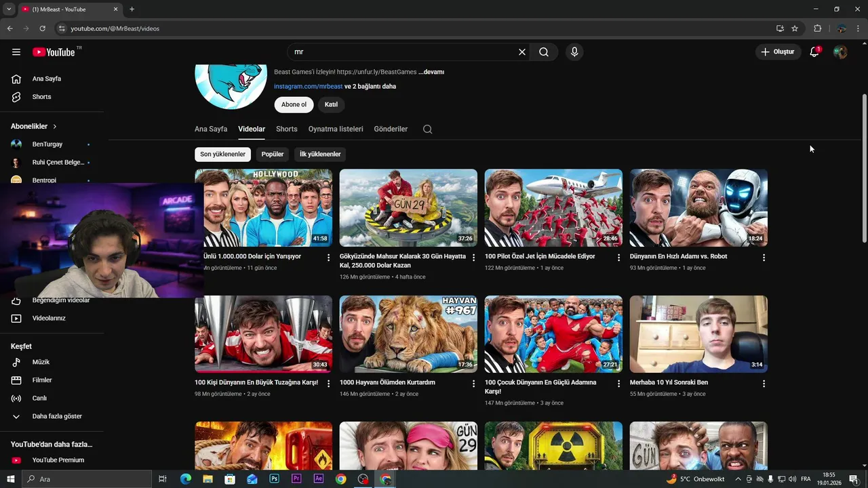This screenshot has height=488, width=868.
Task: Open instagram.com/mrbeast link
Action: point(308,87)
